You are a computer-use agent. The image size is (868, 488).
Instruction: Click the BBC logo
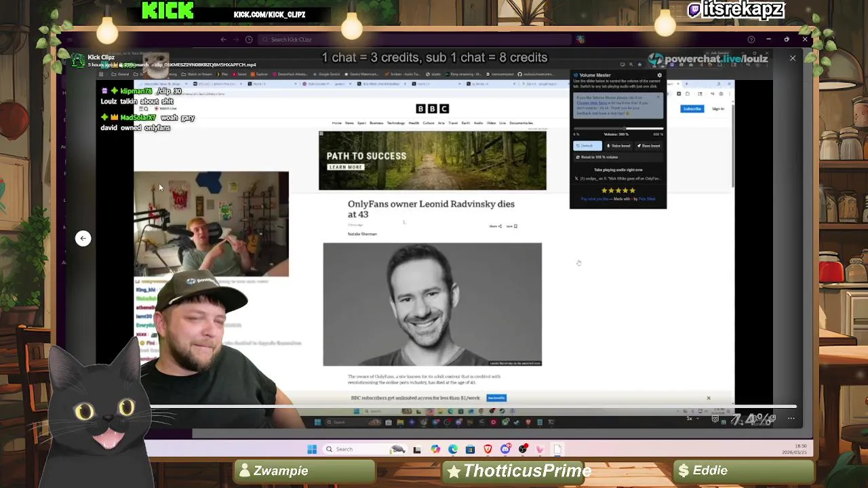tap(432, 108)
